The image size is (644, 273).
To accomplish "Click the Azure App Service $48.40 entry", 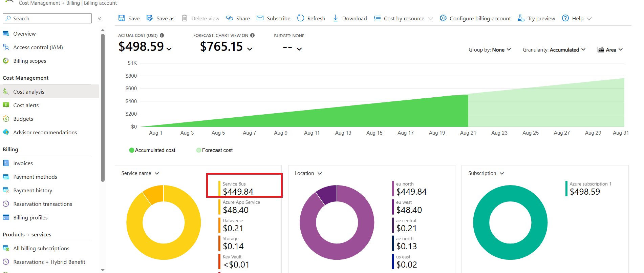I will (x=239, y=207).
